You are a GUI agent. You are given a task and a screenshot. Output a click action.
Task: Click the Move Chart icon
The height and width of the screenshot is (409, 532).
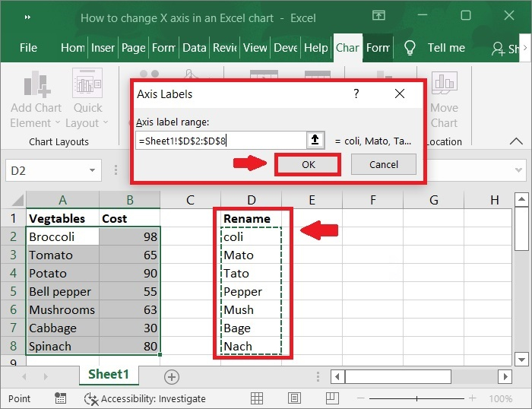[445, 83]
